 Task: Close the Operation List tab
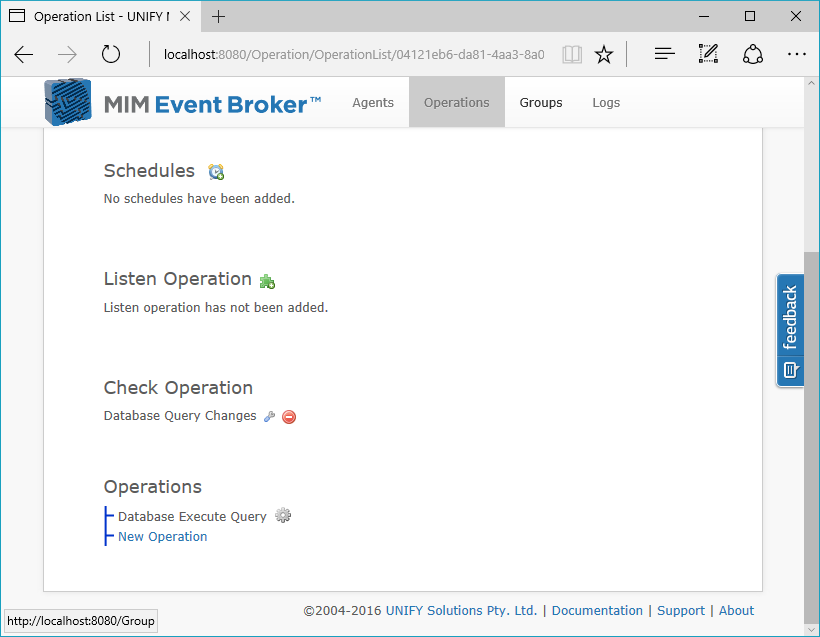[x=185, y=16]
